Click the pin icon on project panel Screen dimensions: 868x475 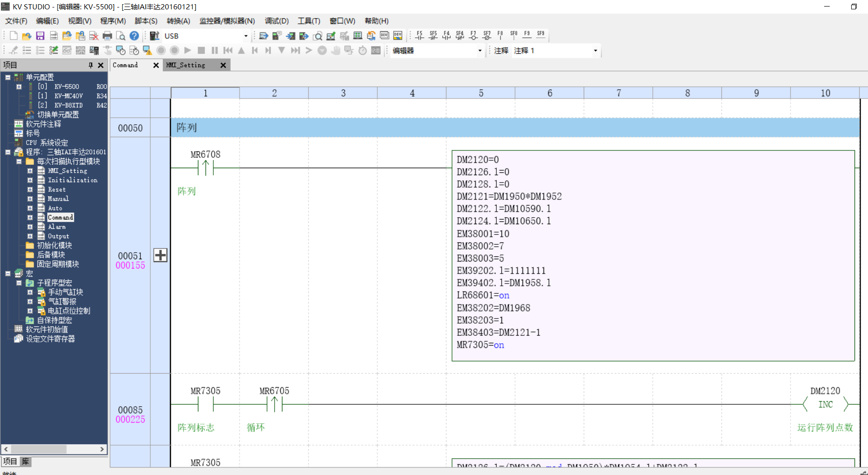click(x=91, y=65)
